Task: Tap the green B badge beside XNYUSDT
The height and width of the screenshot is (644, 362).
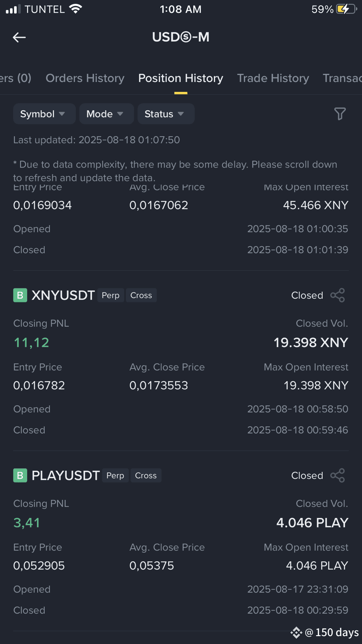Action: 20,295
